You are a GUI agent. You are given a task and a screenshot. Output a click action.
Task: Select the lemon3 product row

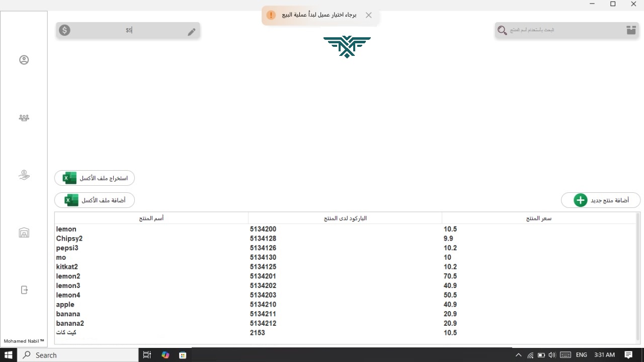[x=345, y=285]
